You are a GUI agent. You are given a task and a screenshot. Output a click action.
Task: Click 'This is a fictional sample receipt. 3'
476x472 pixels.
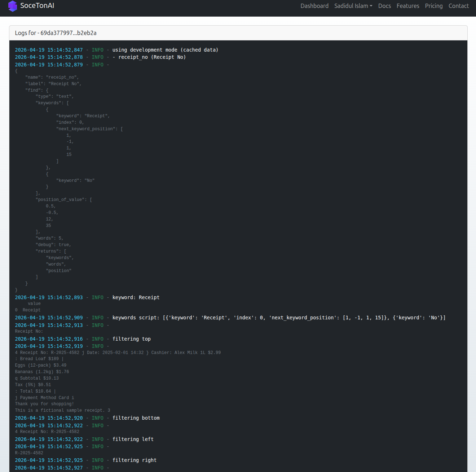tap(63, 410)
